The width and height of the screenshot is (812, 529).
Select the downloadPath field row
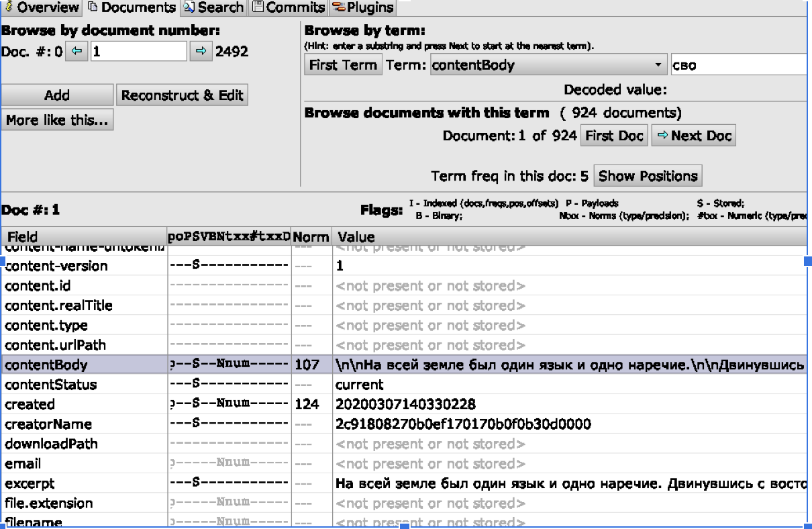pos(405,444)
